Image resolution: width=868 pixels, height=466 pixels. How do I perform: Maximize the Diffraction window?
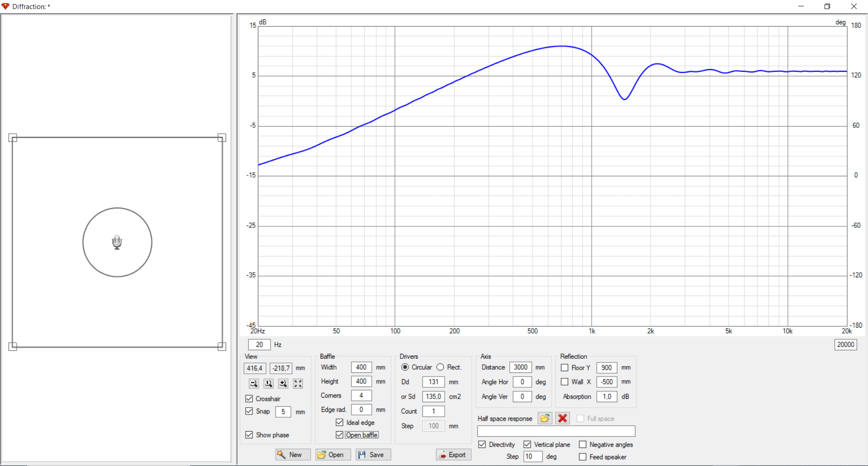coord(827,6)
